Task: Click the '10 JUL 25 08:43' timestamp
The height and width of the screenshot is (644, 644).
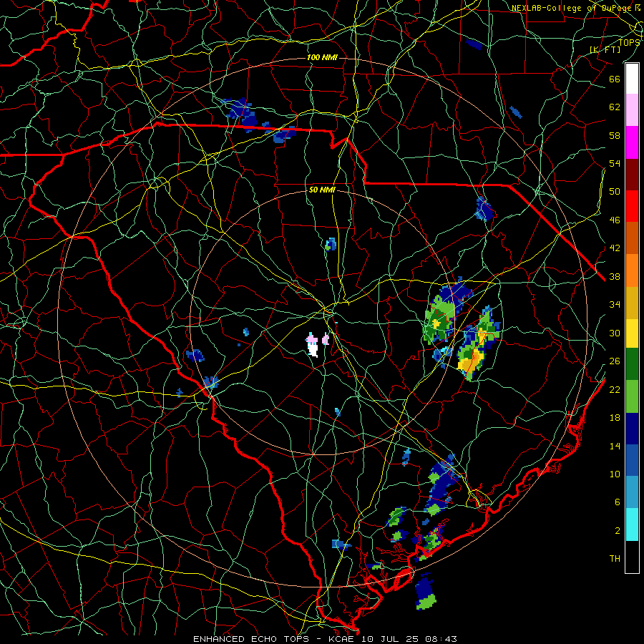Action: pos(409,639)
